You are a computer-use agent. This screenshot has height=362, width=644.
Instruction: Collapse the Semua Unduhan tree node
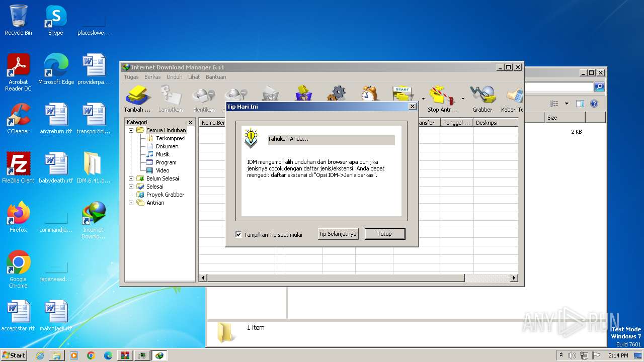(x=131, y=130)
